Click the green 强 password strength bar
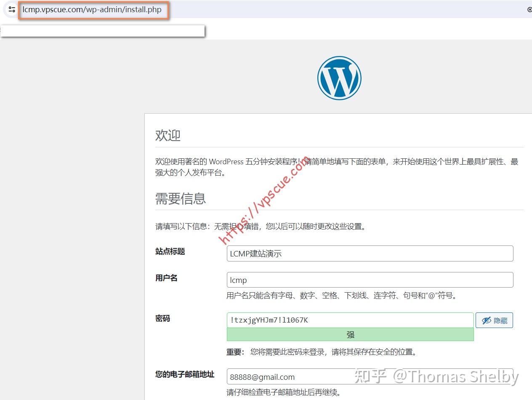The width and height of the screenshot is (532, 400). click(x=350, y=334)
